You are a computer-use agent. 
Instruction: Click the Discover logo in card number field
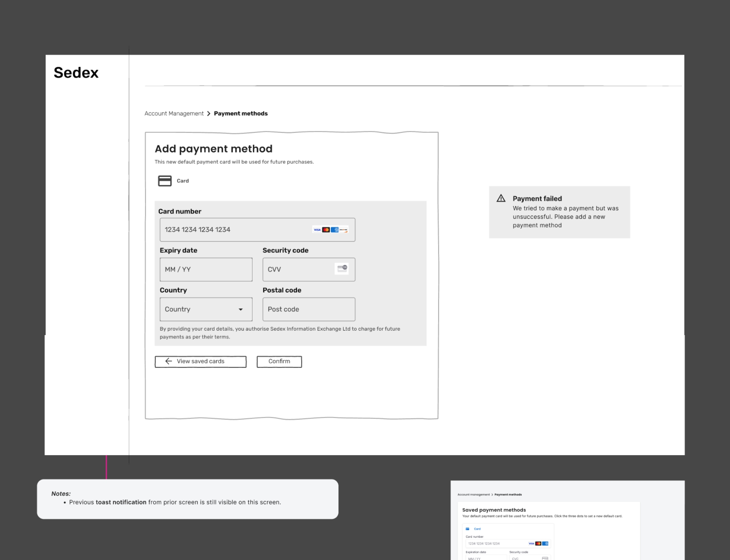point(343,230)
